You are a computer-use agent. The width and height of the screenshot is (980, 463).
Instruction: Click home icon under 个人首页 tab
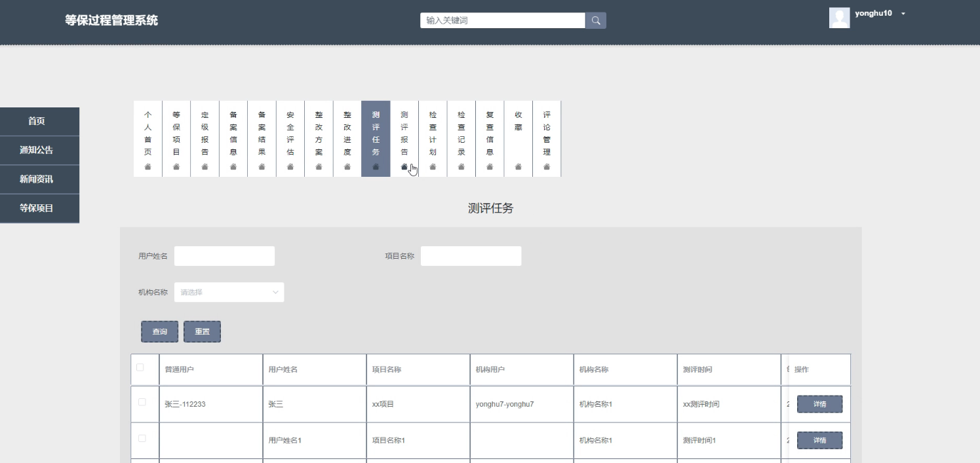coord(148,167)
